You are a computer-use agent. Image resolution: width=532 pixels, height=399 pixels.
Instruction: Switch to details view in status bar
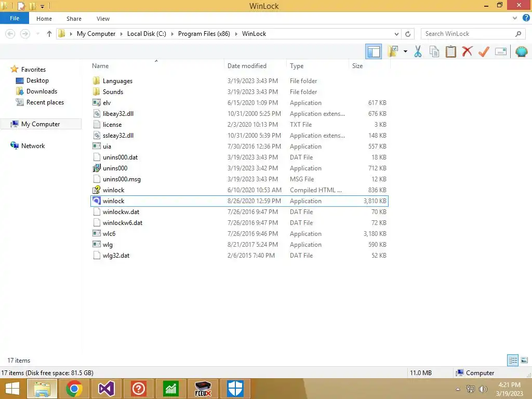click(x=513, y=360)
